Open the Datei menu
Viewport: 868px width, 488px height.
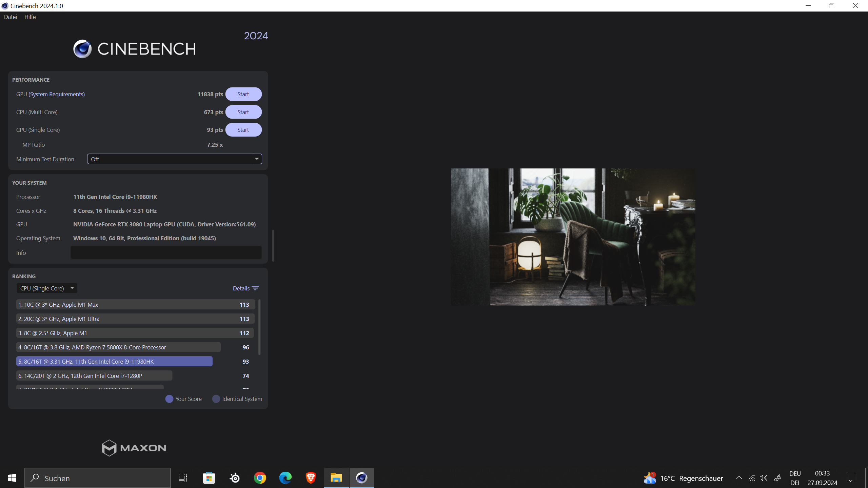point(11,17)
